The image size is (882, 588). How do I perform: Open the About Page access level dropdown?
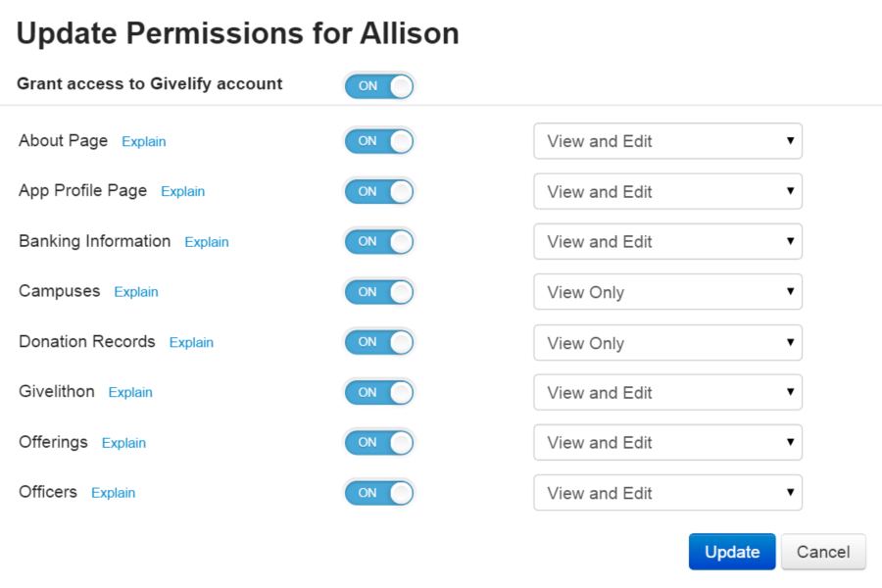click(x=667, y=141)
